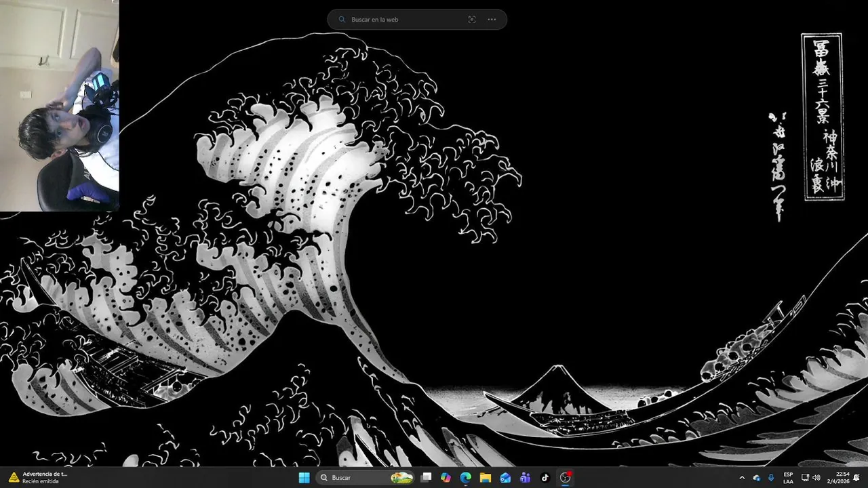The width and height of the screenshot is (868, 488).
Task: Click the taskbar Buscar search box
Action: coord(366,477)
